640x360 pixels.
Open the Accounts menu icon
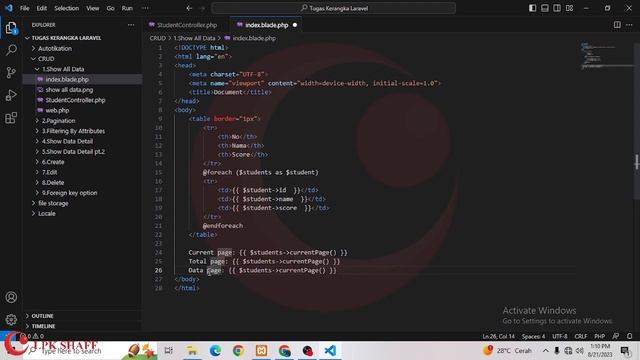pos(11,297)
